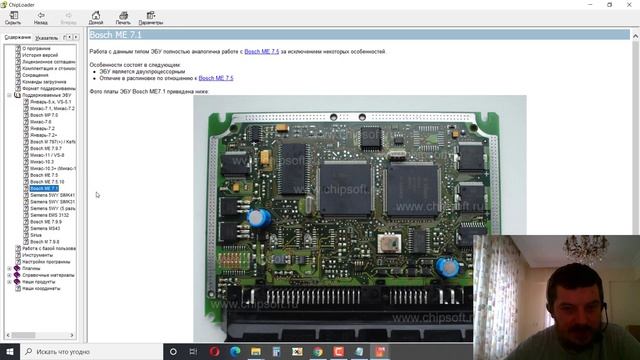Launch Opera browser from taskbar
The height and width of the screenshot is (360, 640).
(215, 351)
